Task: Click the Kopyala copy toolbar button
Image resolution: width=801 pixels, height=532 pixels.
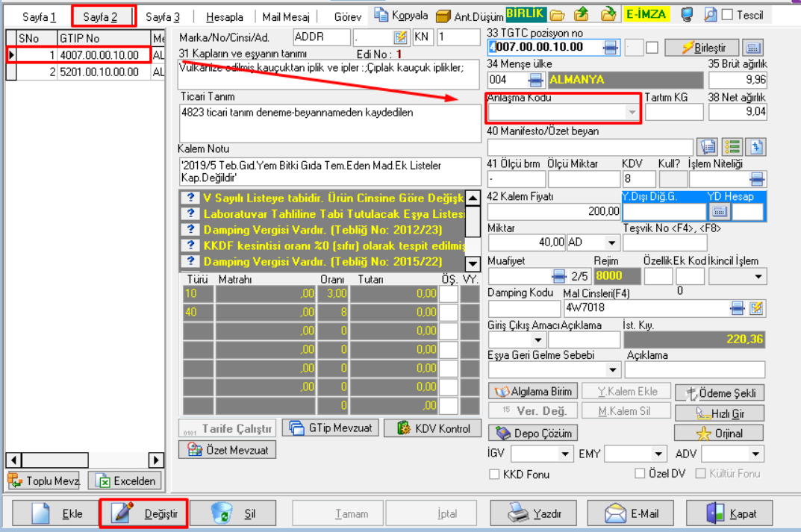Action: coord(401,15)
